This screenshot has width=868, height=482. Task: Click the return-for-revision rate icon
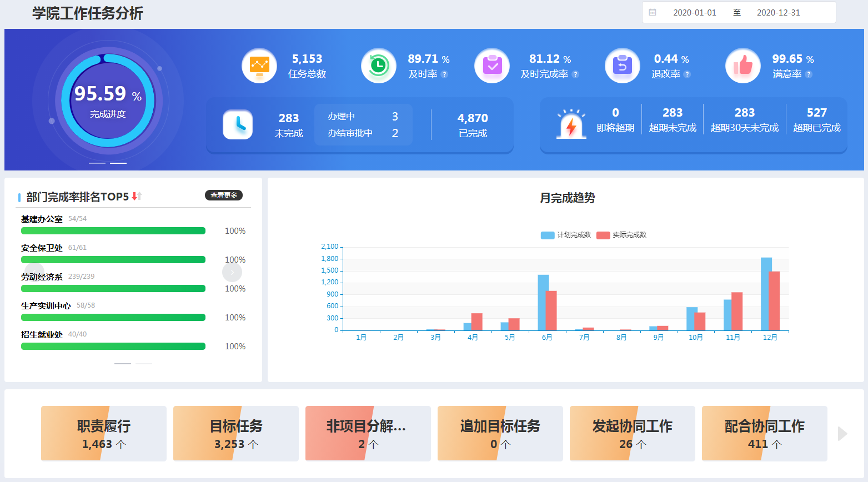622,66
